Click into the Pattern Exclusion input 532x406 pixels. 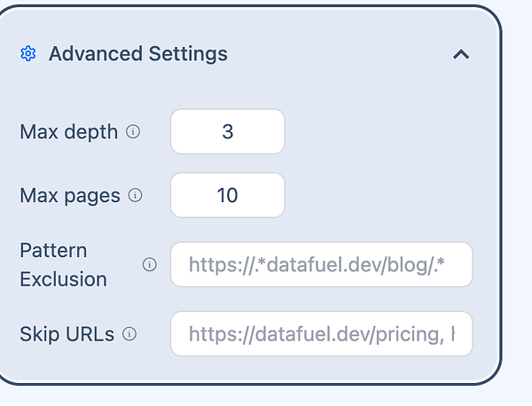pyautogui.click(x=321, y=264)
